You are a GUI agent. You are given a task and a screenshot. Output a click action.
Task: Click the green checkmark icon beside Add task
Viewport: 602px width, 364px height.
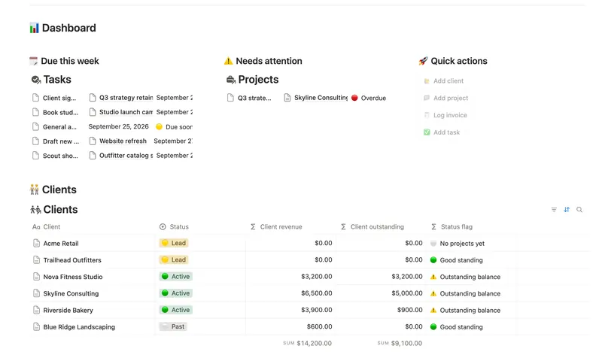click(427, 132)
